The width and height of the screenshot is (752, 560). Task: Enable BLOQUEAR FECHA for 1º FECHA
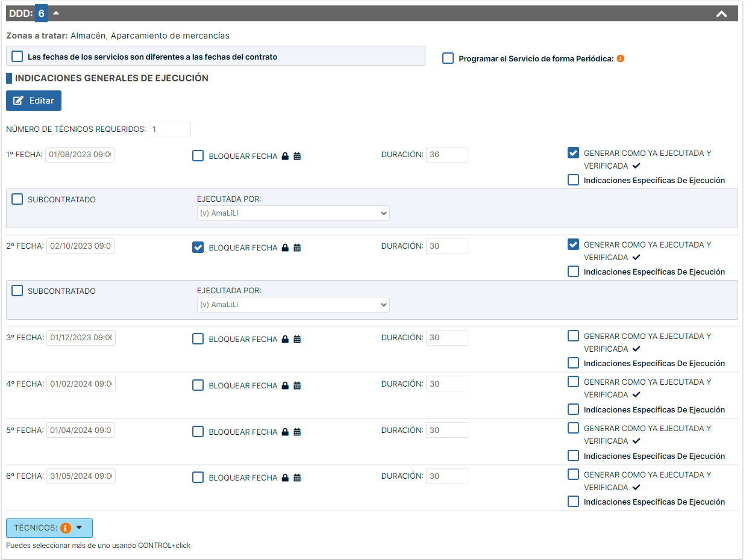pos(198,156)
